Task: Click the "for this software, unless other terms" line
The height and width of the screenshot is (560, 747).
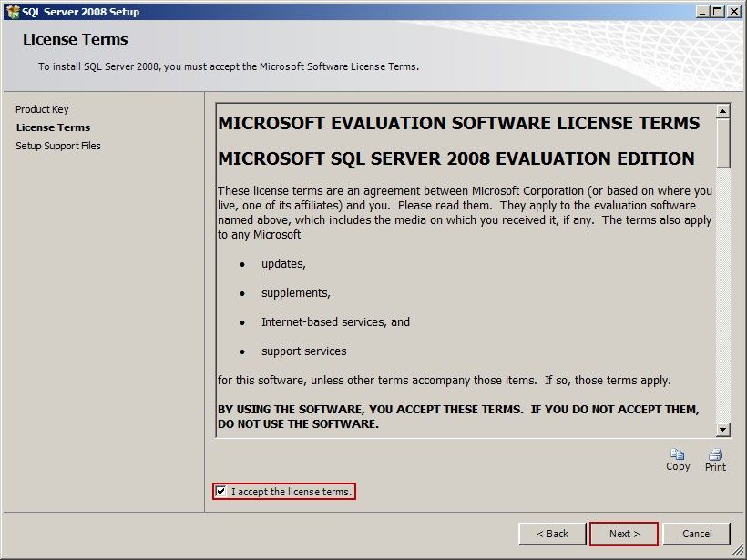Action: (x=444, y=381)
